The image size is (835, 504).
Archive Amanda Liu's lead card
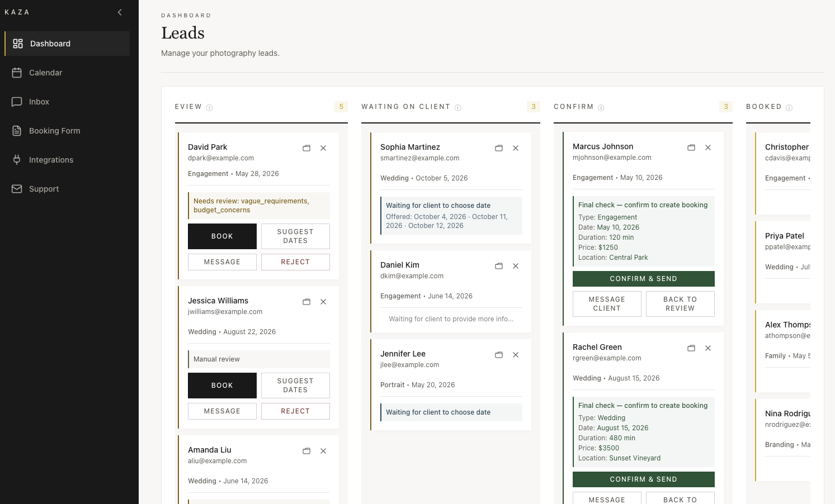coord(306,451)
